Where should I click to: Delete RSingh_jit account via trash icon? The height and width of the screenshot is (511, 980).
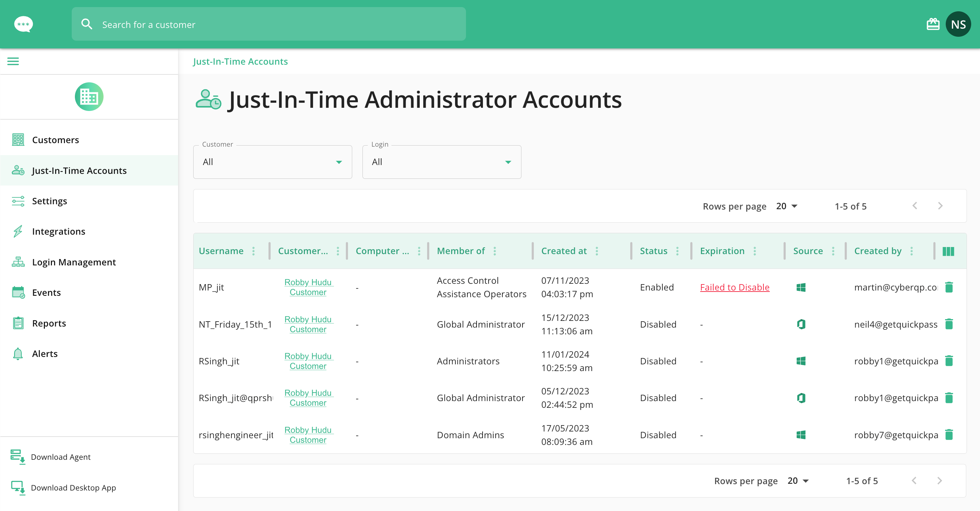click(949, 361)
